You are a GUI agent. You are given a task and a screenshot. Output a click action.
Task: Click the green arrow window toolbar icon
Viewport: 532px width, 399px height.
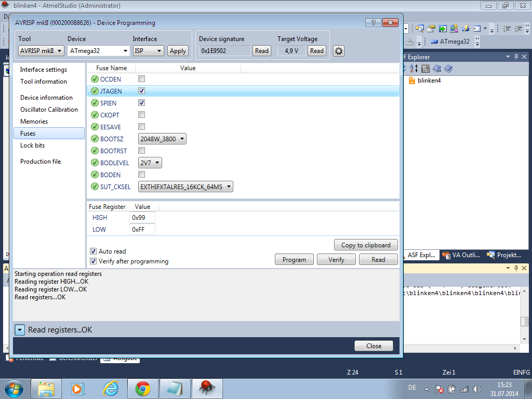(443, 29)
